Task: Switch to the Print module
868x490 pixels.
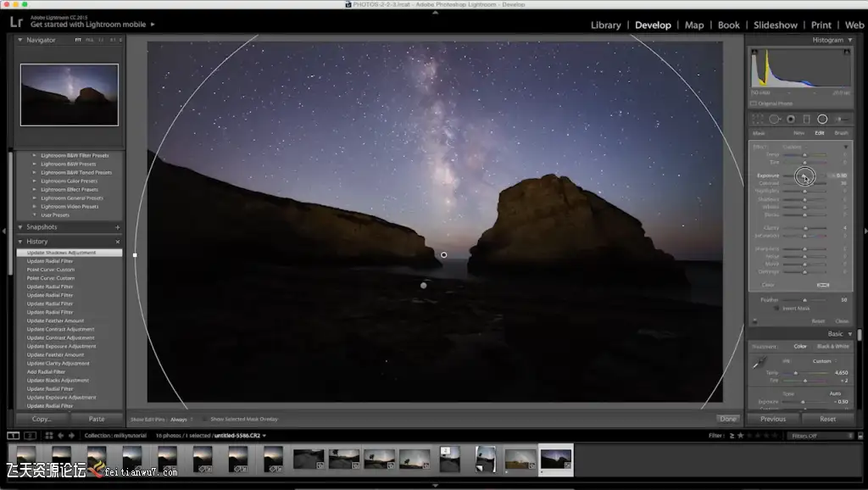Action: point(821,25)
